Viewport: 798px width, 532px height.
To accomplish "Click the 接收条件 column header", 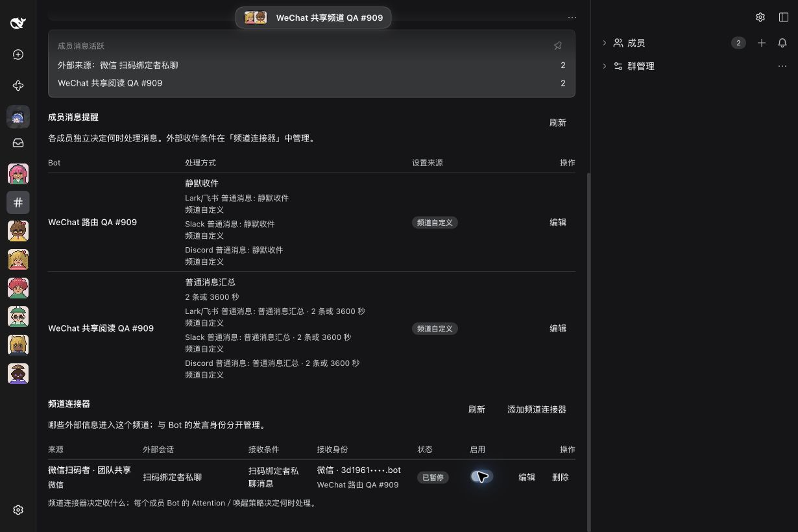I will point(264,450).
